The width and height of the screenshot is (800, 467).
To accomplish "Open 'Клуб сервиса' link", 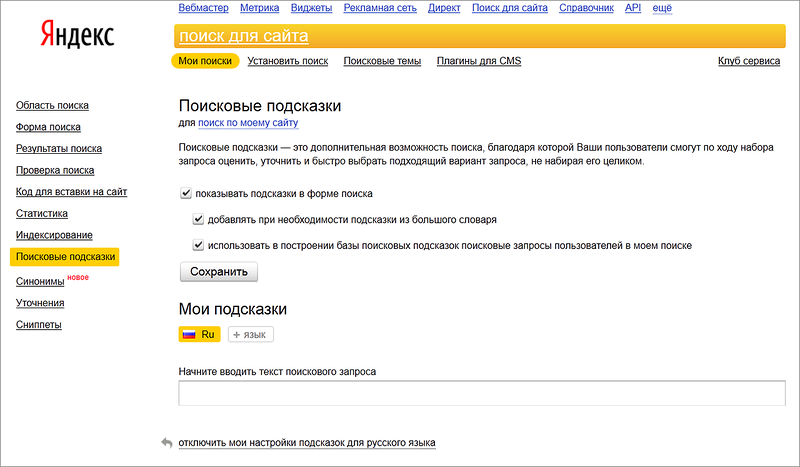I will tap(749, 61).
